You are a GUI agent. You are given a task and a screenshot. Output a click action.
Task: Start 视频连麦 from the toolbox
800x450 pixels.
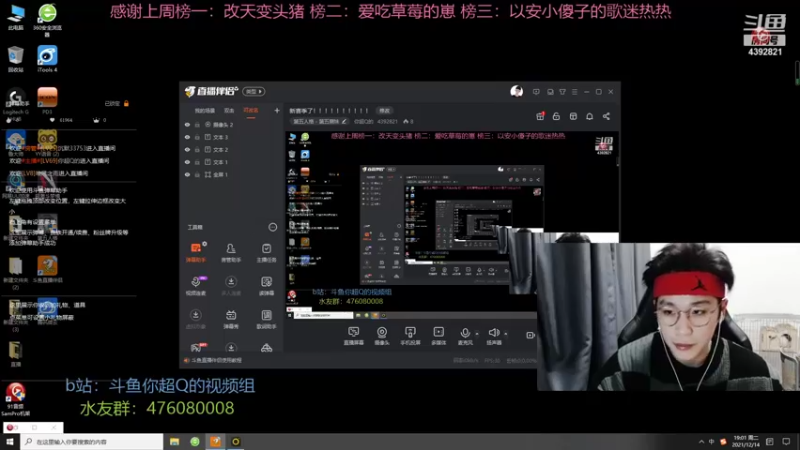tap(196, 285)
